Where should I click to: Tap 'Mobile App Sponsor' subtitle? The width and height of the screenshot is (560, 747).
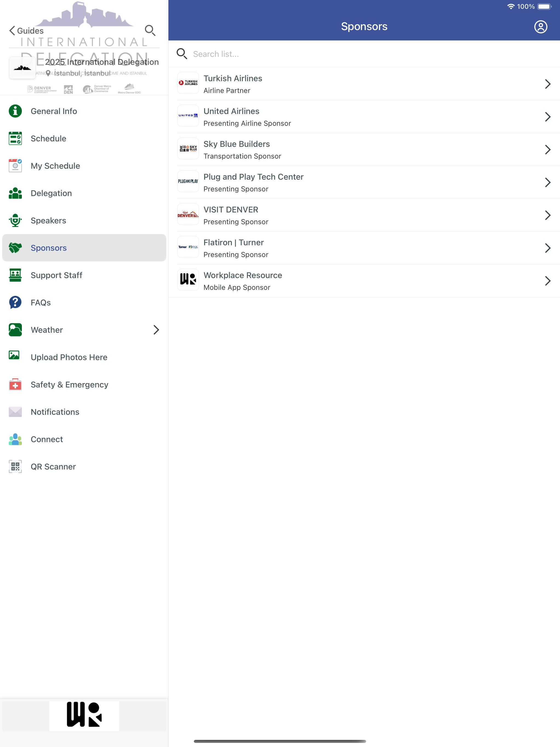coord(237,287)
